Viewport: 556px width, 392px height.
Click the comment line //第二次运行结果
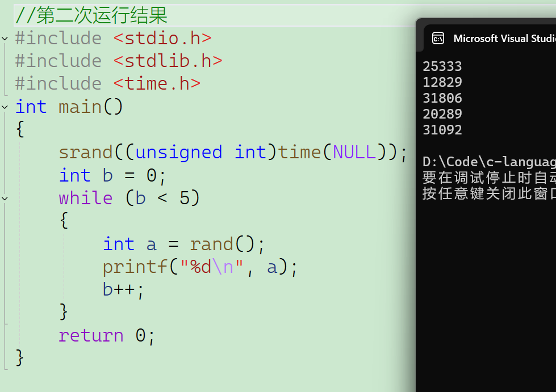coord(91,15)
